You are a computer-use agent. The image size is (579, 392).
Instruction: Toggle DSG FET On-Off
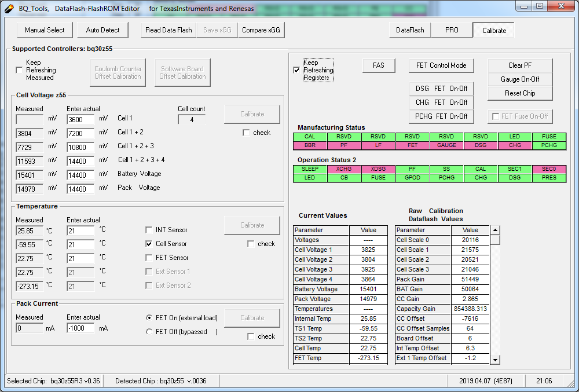441,89
